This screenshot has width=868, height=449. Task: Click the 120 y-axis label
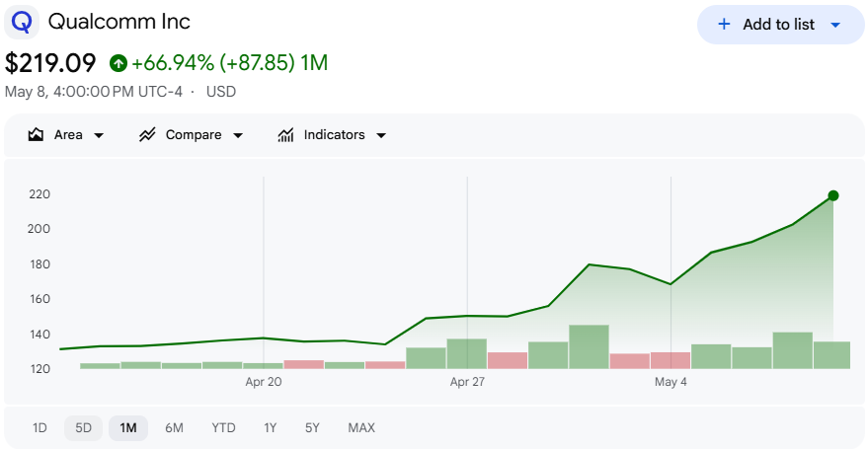[x=39, y=369]
